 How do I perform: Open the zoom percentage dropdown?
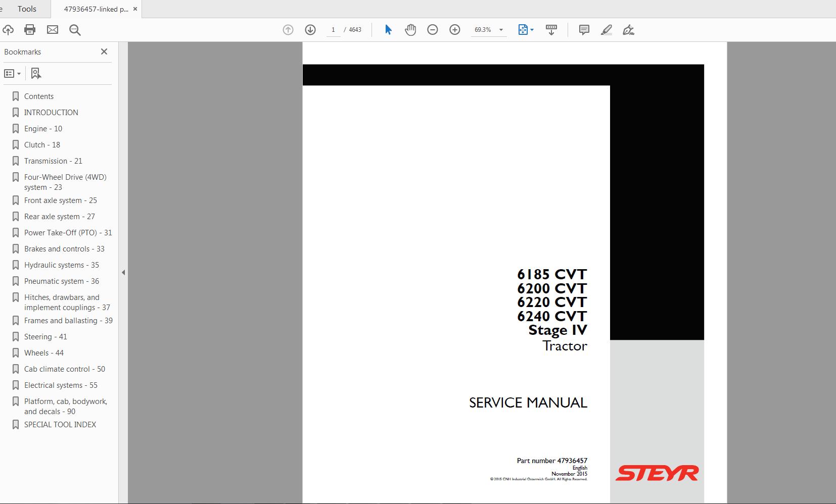pos(500,30)
